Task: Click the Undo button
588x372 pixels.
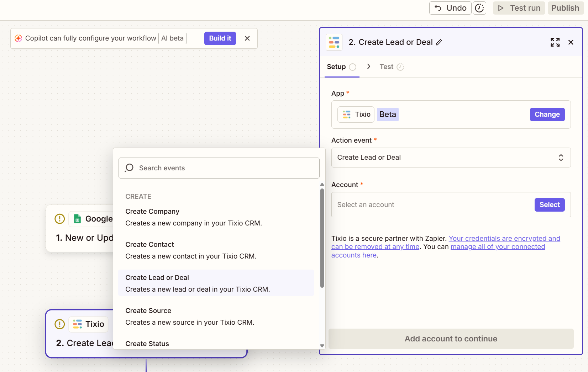Action: coord(450,8)
